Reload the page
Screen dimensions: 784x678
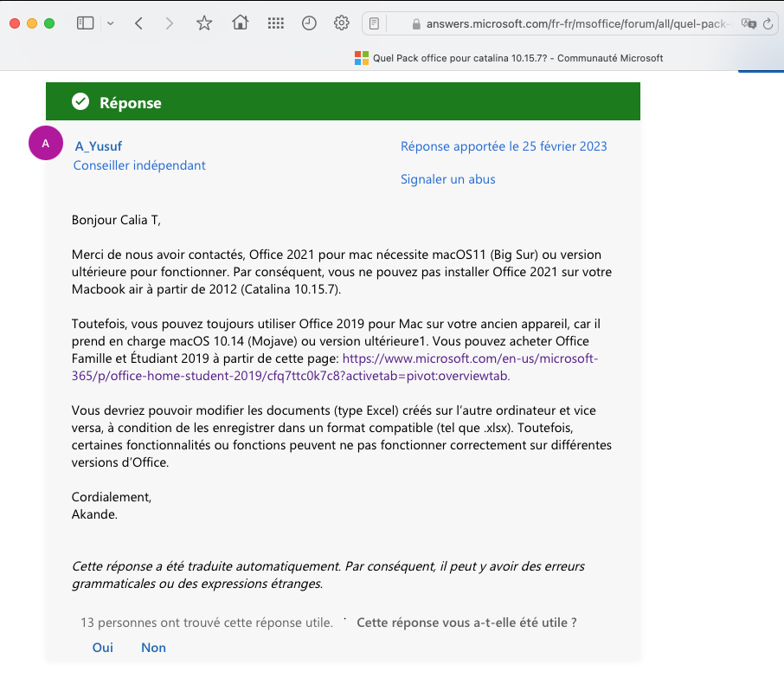(768, 23)
